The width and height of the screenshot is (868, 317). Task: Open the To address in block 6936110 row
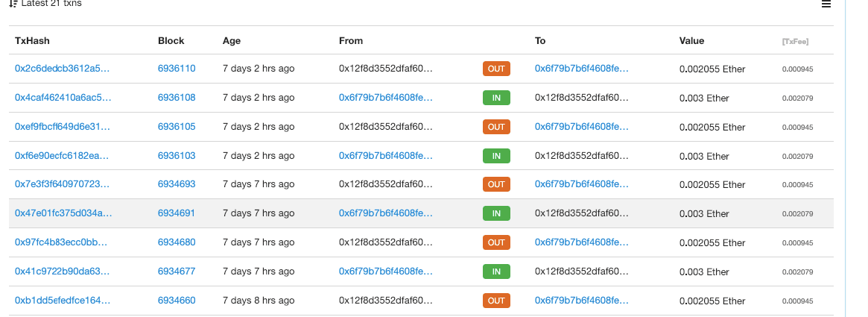tap(581, 69)
